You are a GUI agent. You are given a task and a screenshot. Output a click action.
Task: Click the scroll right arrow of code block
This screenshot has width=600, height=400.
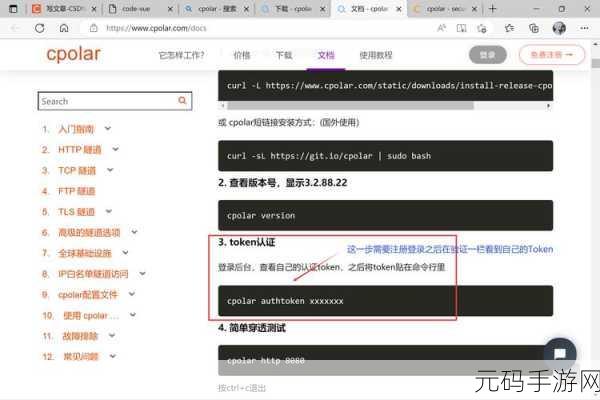548,106
